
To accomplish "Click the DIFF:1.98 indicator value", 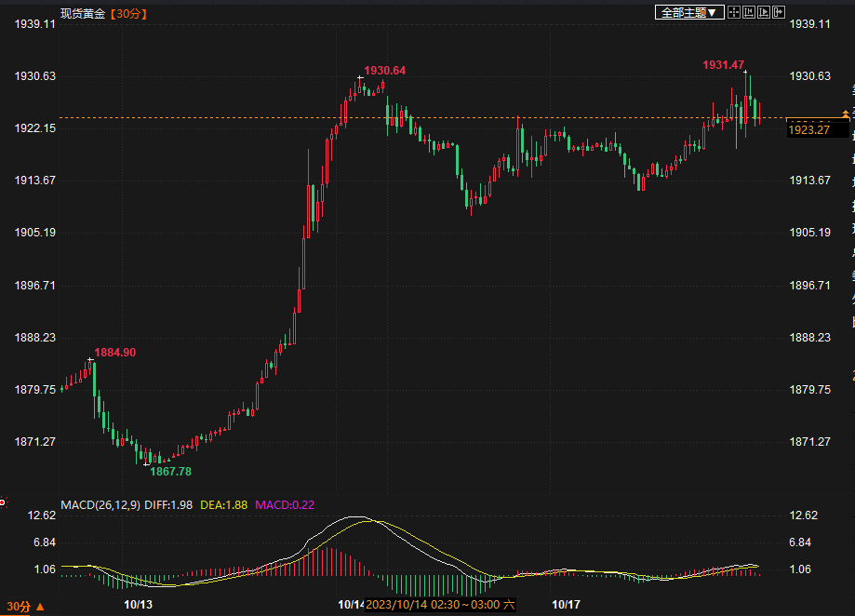I will pyautogui.click(x=168, y=505).
